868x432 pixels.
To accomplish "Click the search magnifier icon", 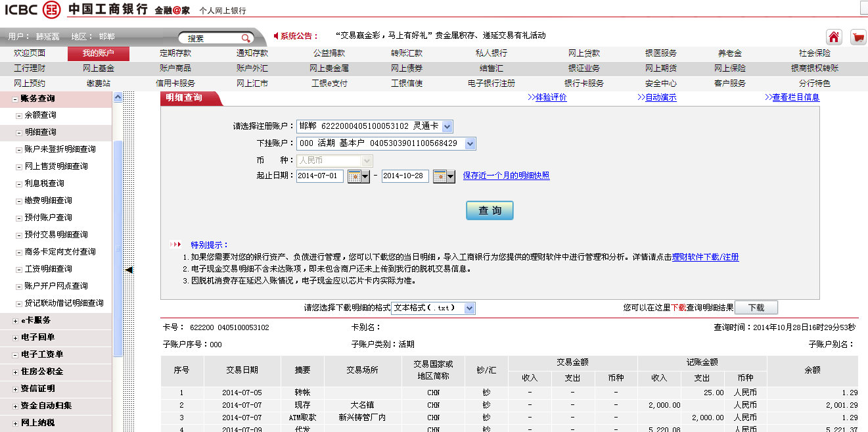I will point(246,38).
